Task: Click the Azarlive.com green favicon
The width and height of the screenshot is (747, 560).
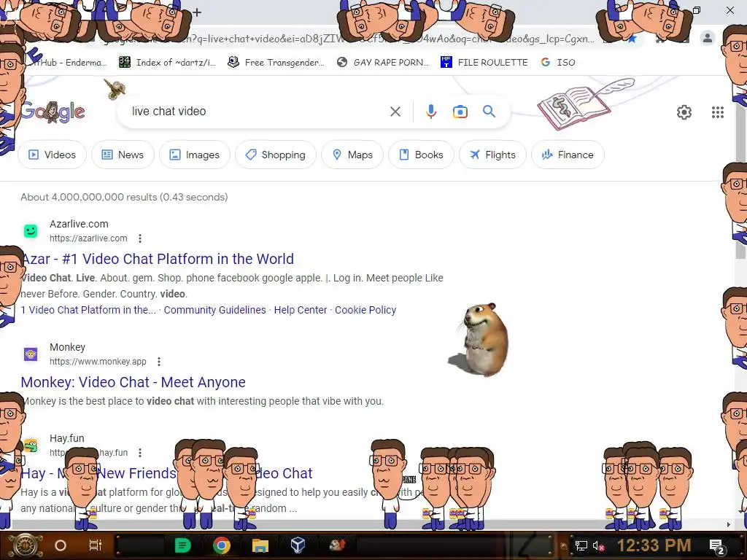Action: pos(31,231)
